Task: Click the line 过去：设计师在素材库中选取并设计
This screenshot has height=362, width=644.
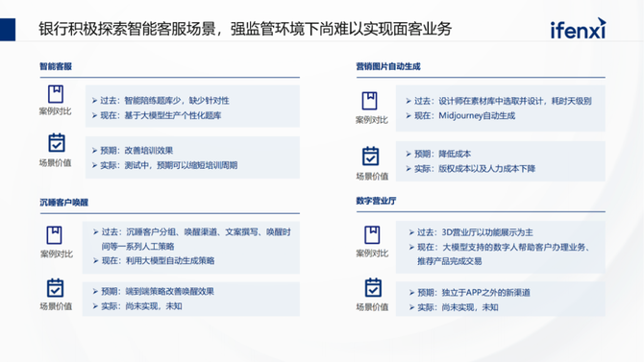Action: (499, 101)
